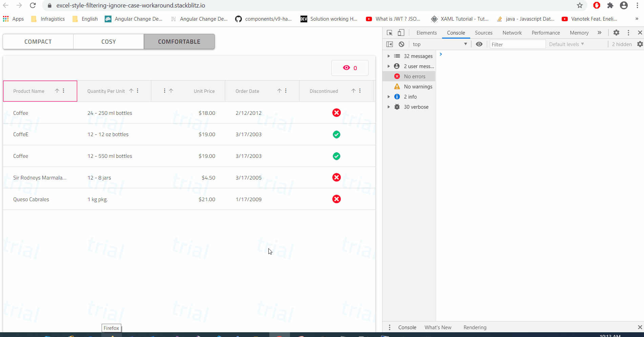Sort the Discontinued column arrow
This screenshot has width=644, height=337.
353,91
